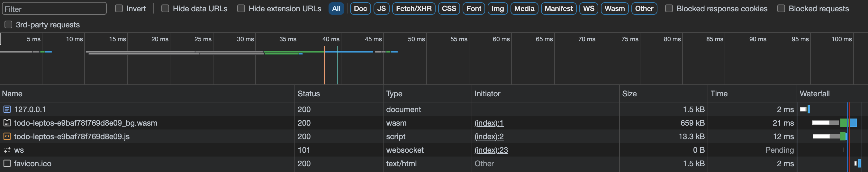Click the 40 ms mark on overview timeline
This screenshot has height=172, width=868.
tap(330, 39)
